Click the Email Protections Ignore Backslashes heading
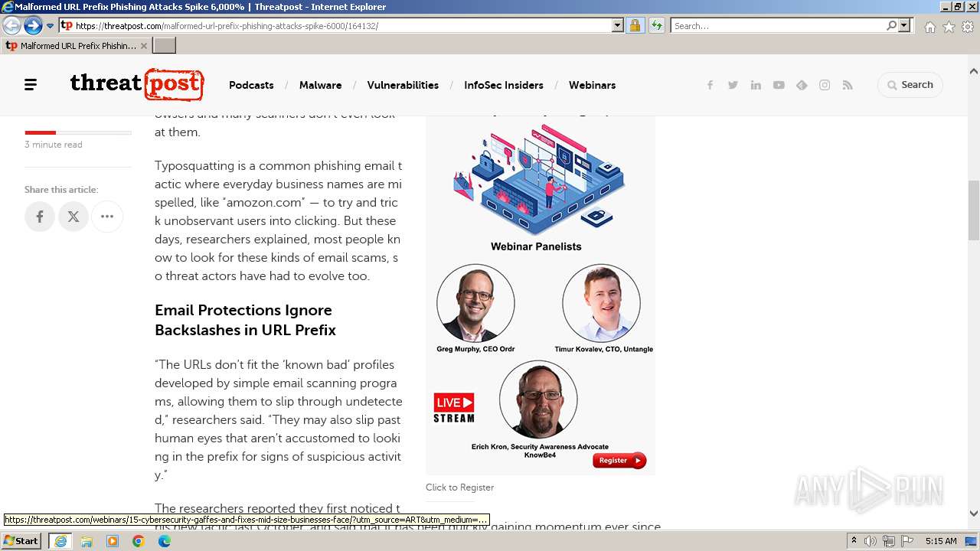The image size is (980, 551). coord(245,320)
